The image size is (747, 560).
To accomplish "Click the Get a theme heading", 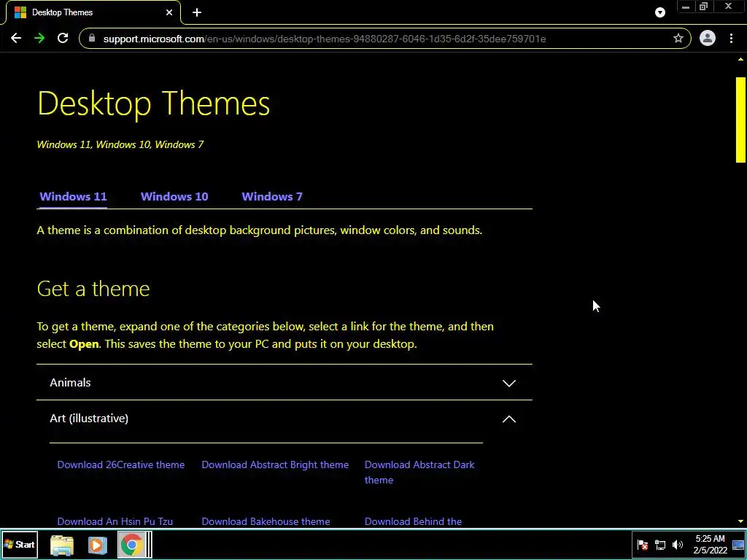I will pos(93,289).
